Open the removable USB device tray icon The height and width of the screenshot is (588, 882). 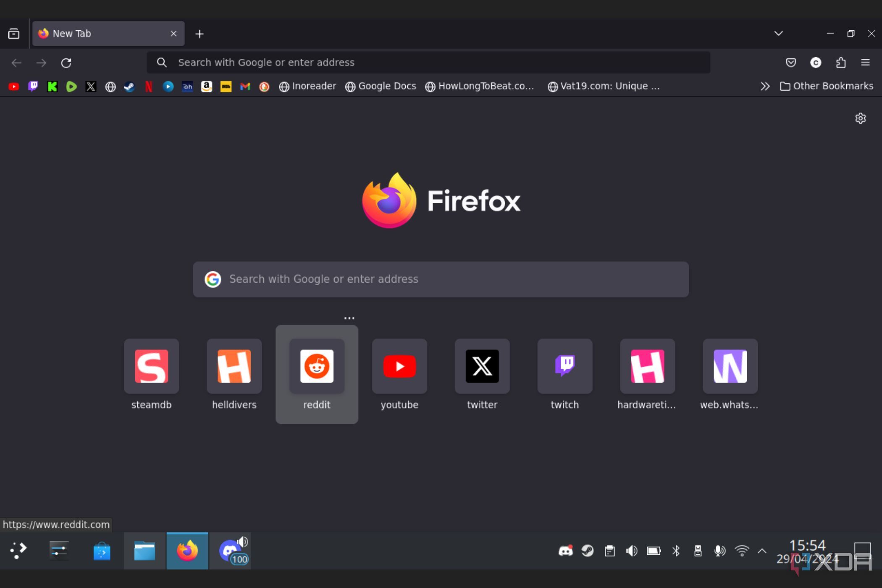[698, 551]
